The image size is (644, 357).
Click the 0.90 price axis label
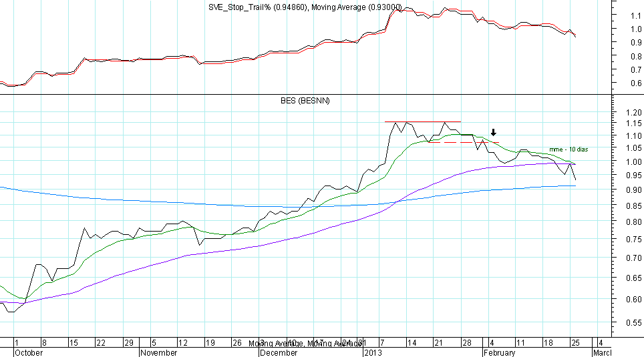[x=634, y=190]
